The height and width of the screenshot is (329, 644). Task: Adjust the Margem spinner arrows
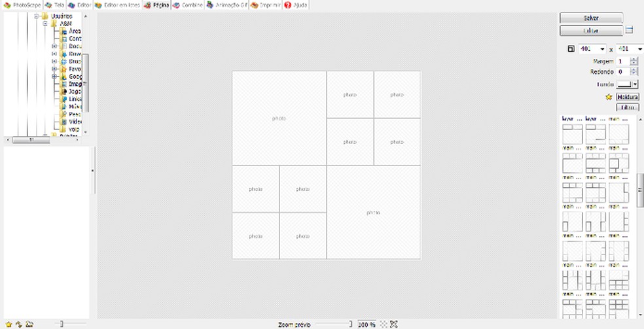pyautogui.click(x=634, y=61)
